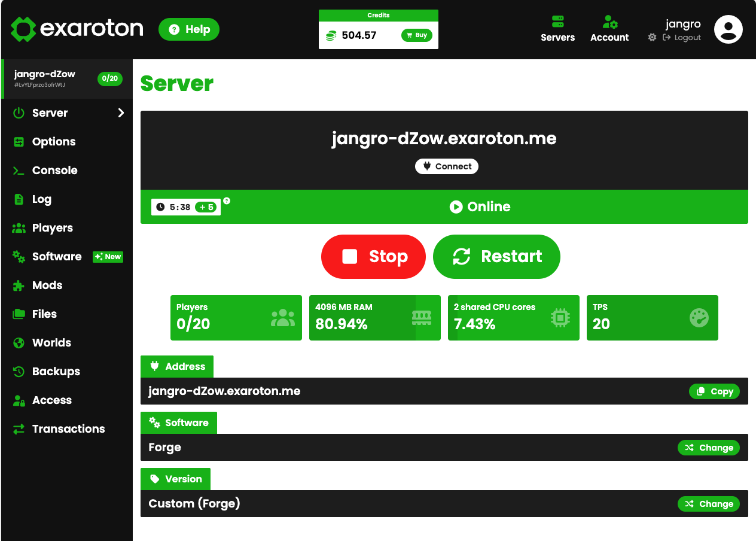This screenshot has height=541, width=756.
Task: Open the Software Change selector
Action: coord(709,447)
